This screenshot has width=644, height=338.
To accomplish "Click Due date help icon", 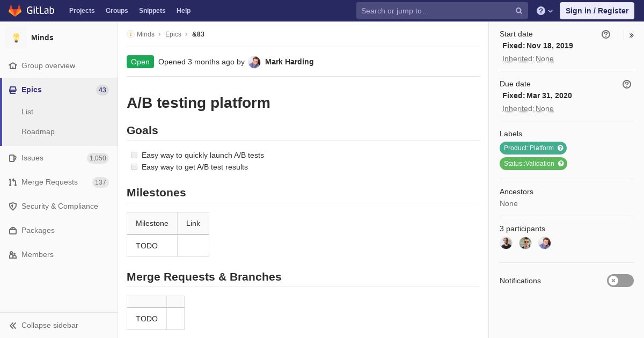I will click(627, 84).
